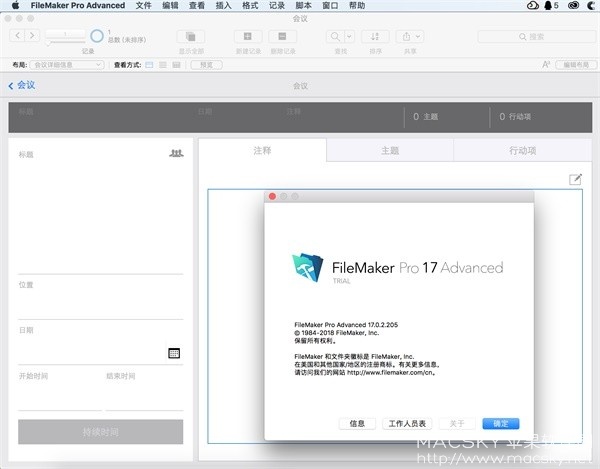Open the 格式 menu
Screen dimensions: 600x469
point(250,5)
